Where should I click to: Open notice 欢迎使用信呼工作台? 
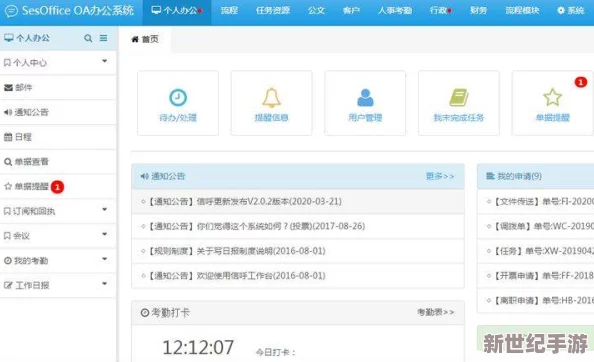coord(298,276)
